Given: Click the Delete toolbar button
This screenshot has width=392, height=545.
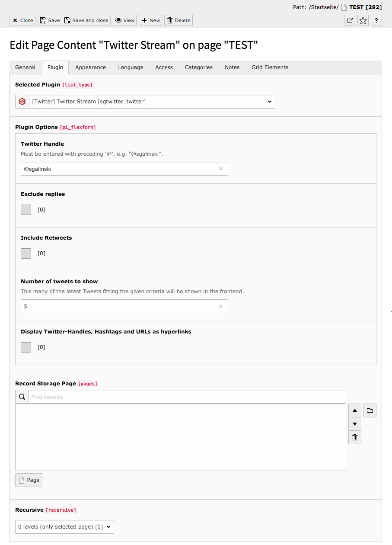Looking at the screenshot, I should click(x=178, y=20).
